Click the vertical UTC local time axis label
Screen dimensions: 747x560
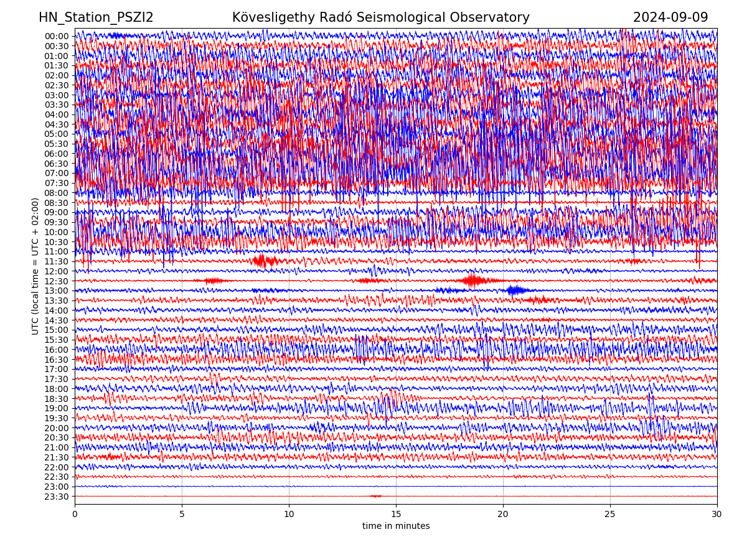[35, 266]
